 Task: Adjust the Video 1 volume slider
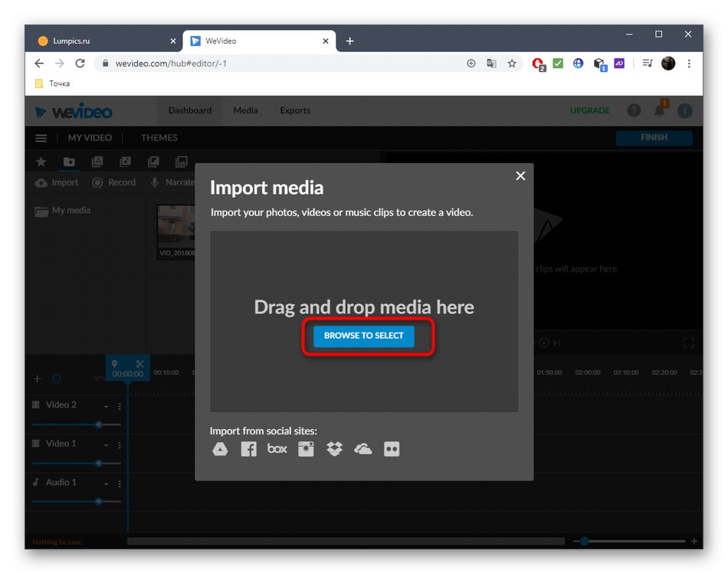(x=98, y=463)
